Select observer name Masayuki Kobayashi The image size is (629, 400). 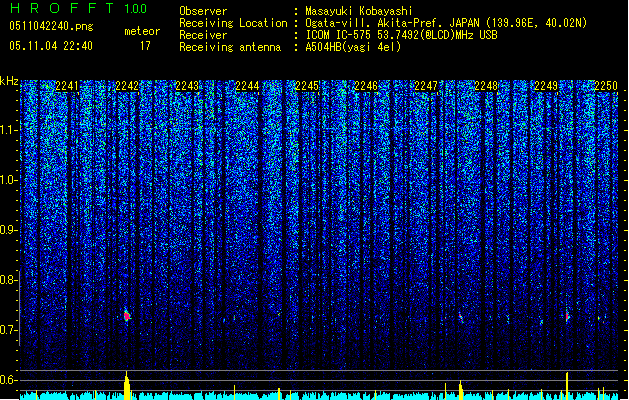[x=359, y=11]
